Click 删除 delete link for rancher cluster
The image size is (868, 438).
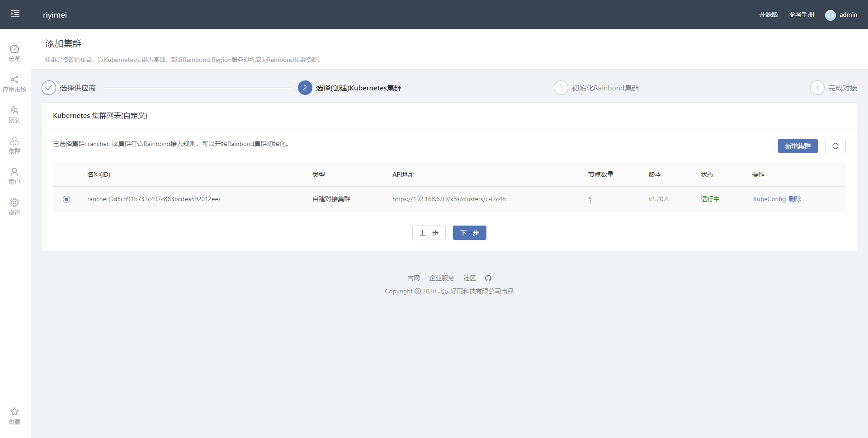click(x=795, y=199)
